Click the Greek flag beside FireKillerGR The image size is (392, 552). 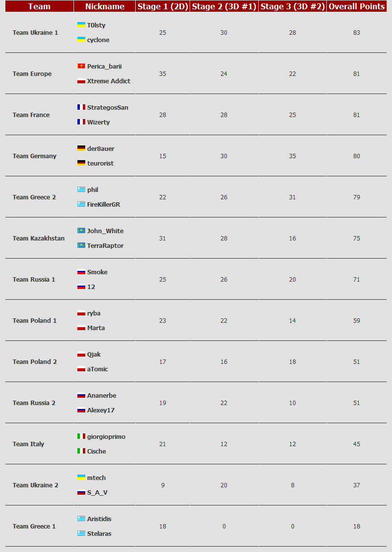click(81, 204)
